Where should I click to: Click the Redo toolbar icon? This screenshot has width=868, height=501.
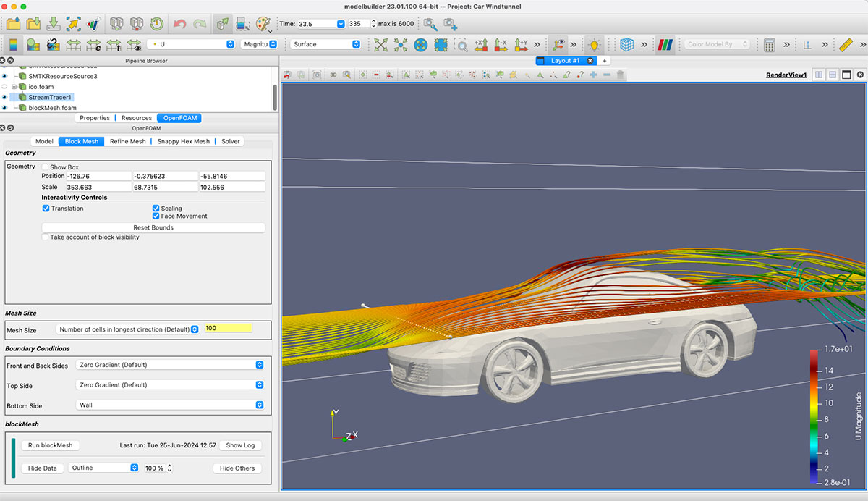tap(200, 23)
